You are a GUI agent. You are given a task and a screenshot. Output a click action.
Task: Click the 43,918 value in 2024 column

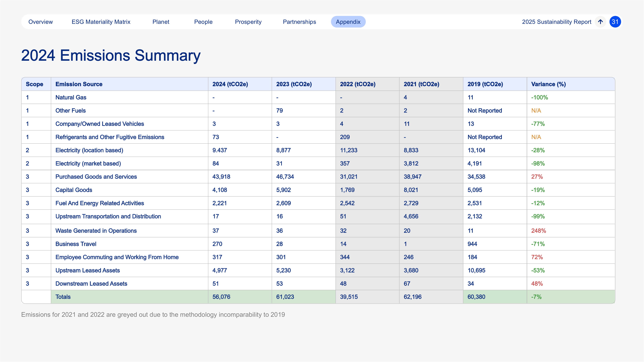coord(221,177)
